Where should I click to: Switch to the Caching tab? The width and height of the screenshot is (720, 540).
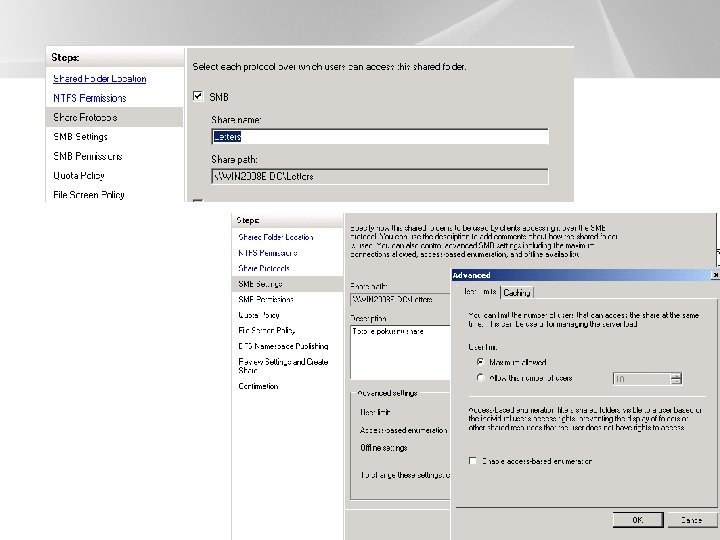[x=517, y=292]
